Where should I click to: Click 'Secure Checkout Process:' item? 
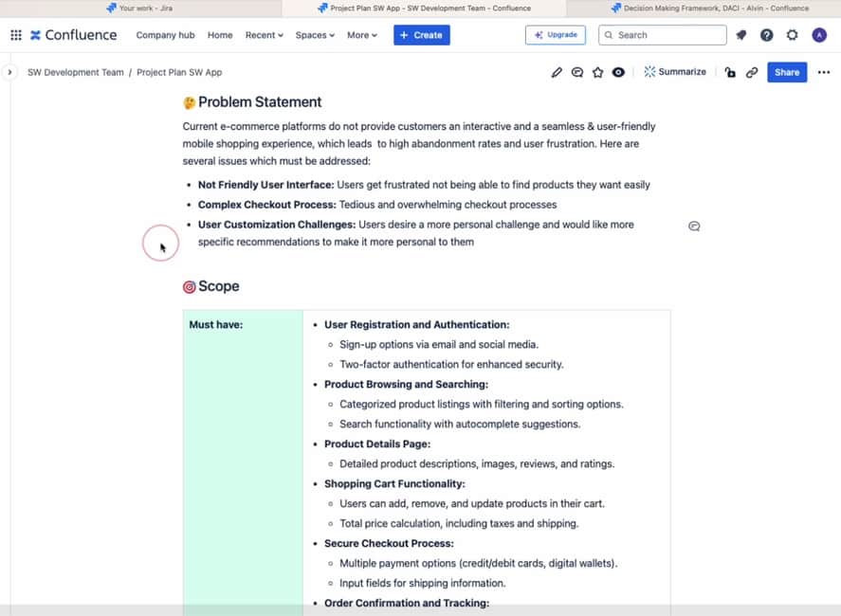[389, 544]
